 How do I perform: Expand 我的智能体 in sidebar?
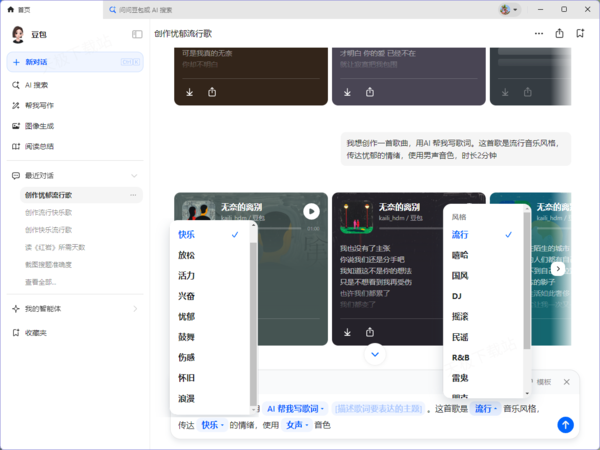[x=134, y=309]
